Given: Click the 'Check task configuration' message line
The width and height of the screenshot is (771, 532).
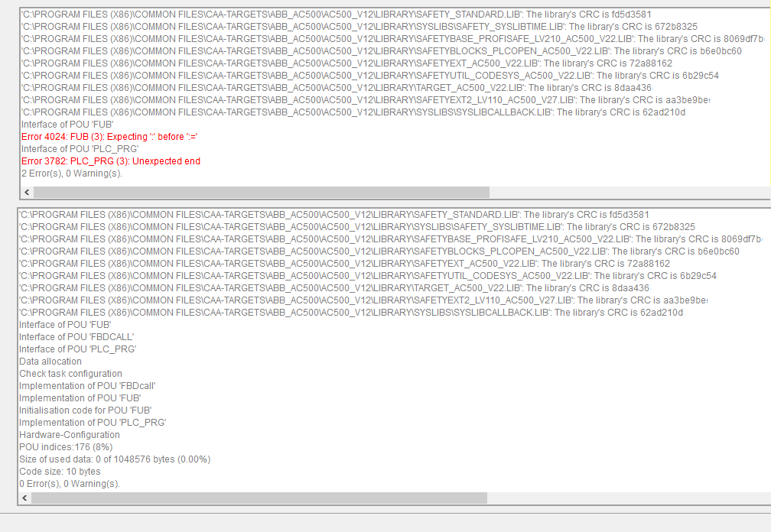Looking at the screenshot, I should coord(70,374).
